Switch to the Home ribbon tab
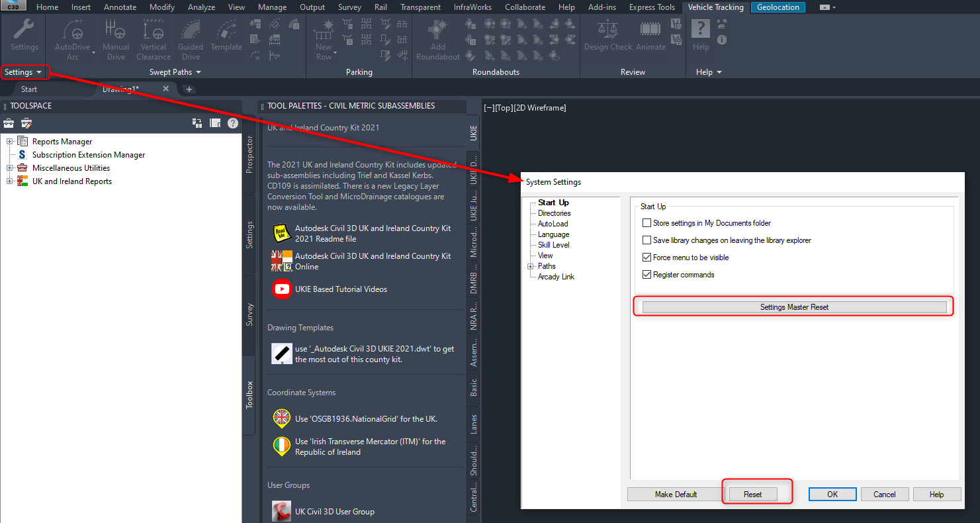The image size is (980, 523). pos(47,7)
